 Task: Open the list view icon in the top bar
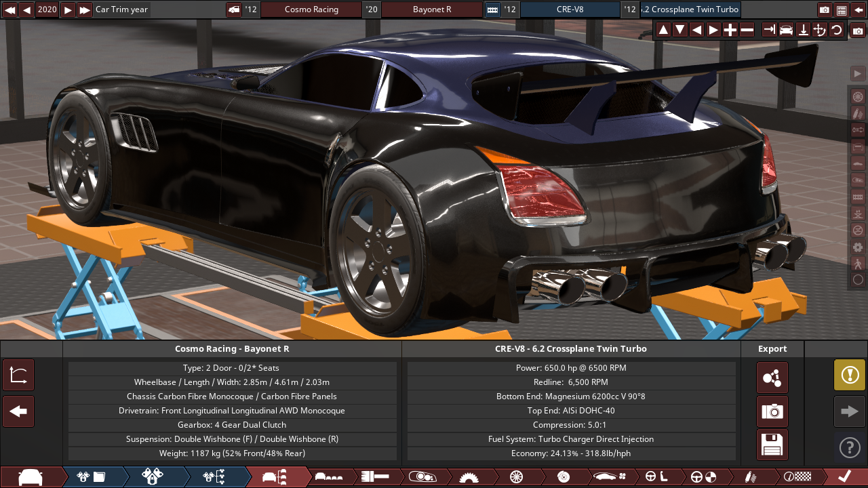(842, 9)
